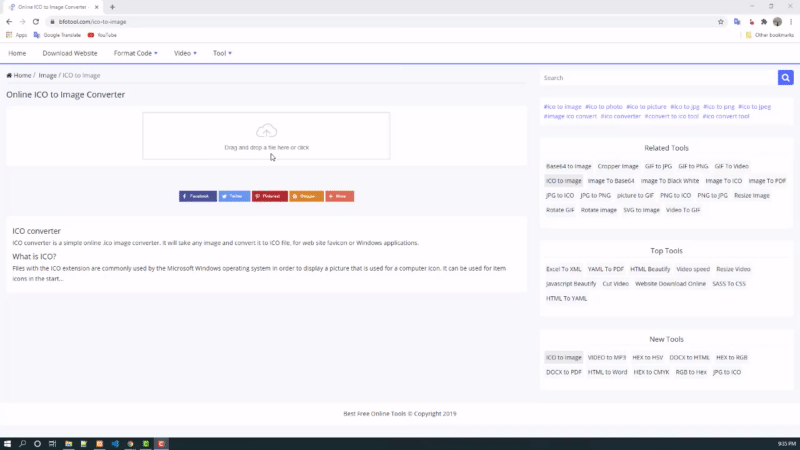Screen dimensions: 800x450
Task: Share the page on Facebook
Action: point(198,196)
